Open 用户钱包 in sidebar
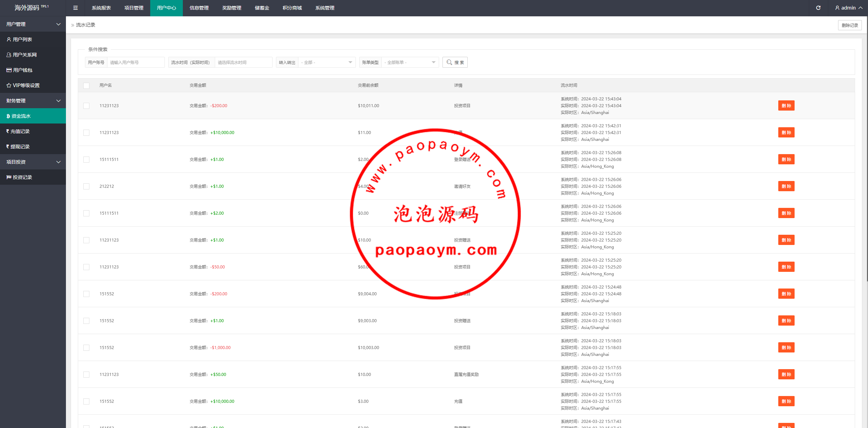 click(33, 70)
